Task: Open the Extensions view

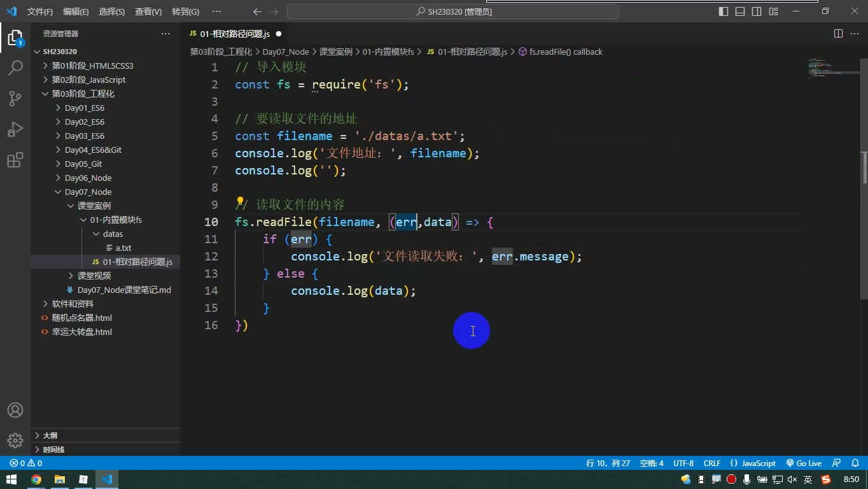Action: (15, 159)
